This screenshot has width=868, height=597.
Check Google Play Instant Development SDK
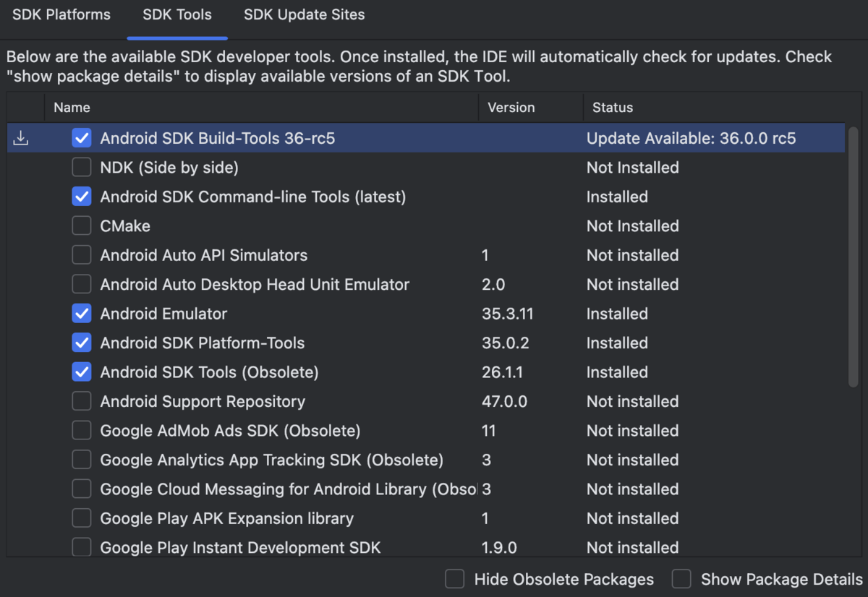coord(82,548)
